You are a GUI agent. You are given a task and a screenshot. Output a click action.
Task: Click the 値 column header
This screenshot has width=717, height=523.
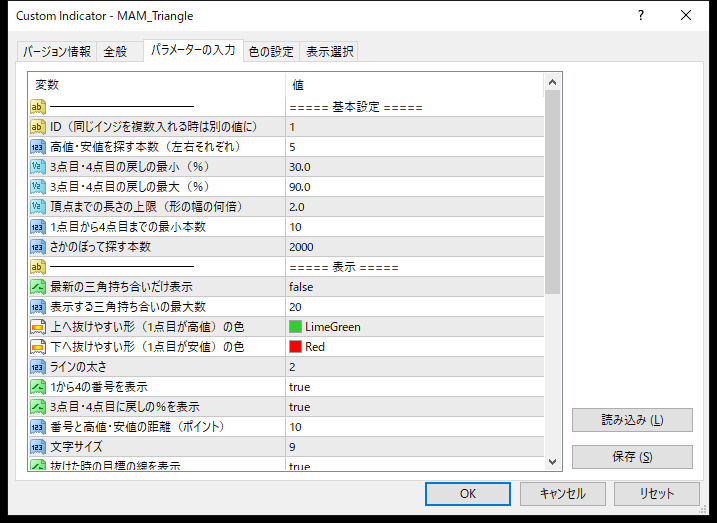point(415,85)
